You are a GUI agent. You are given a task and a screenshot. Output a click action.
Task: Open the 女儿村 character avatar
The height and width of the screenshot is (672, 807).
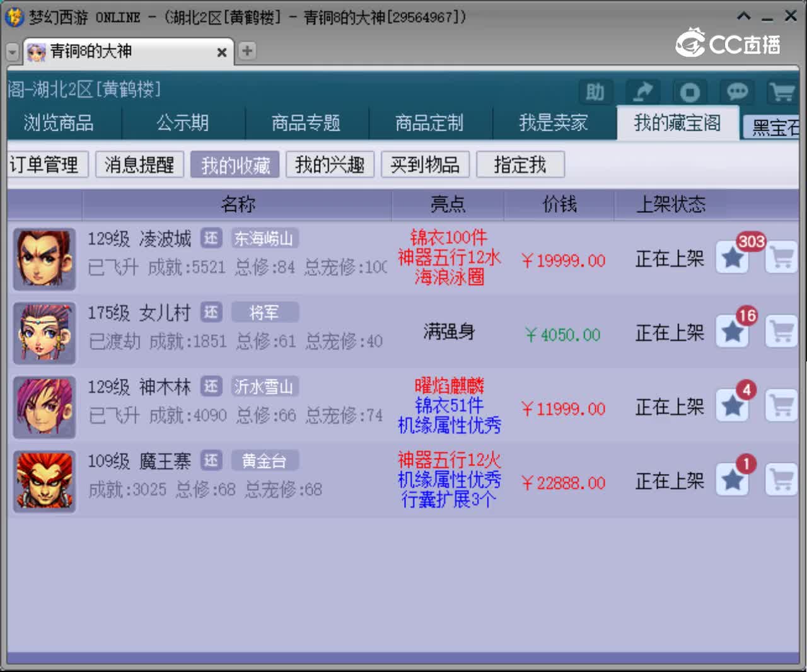point(44,333)
